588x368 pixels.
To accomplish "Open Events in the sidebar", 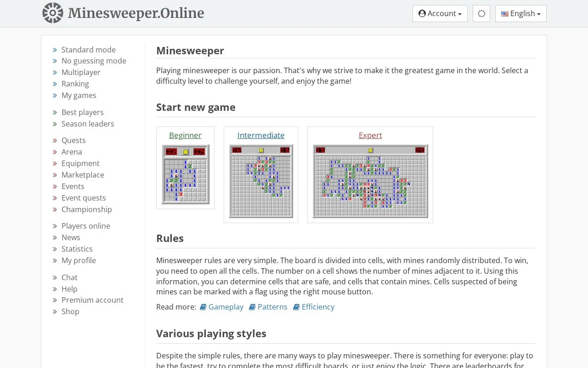I will click(73, 186).
